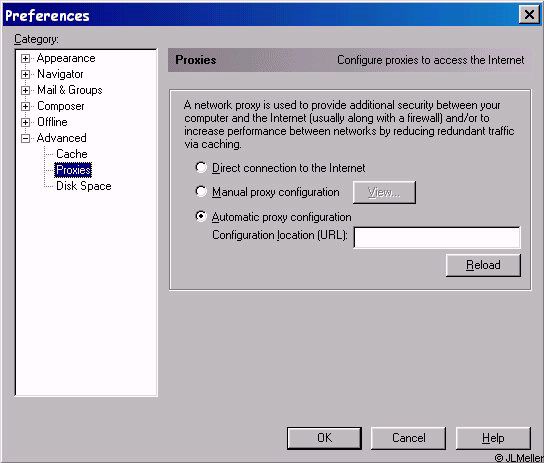The image size is (544, 463).
Task: Confirm preferences with OK
Action: click(x=324, y=438)
